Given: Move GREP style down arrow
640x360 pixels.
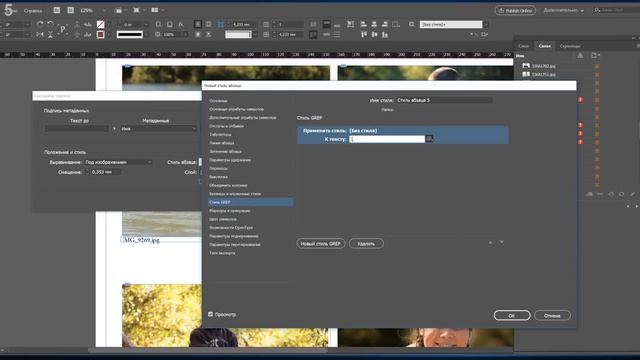Looking at the screenshot, I should click(502, 242).
